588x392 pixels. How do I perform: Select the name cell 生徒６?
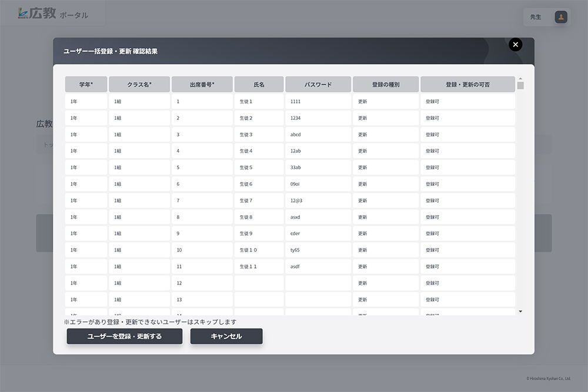[259, 184]
